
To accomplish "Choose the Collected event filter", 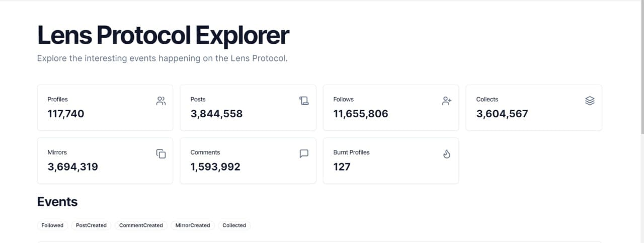I will [234, 225].
